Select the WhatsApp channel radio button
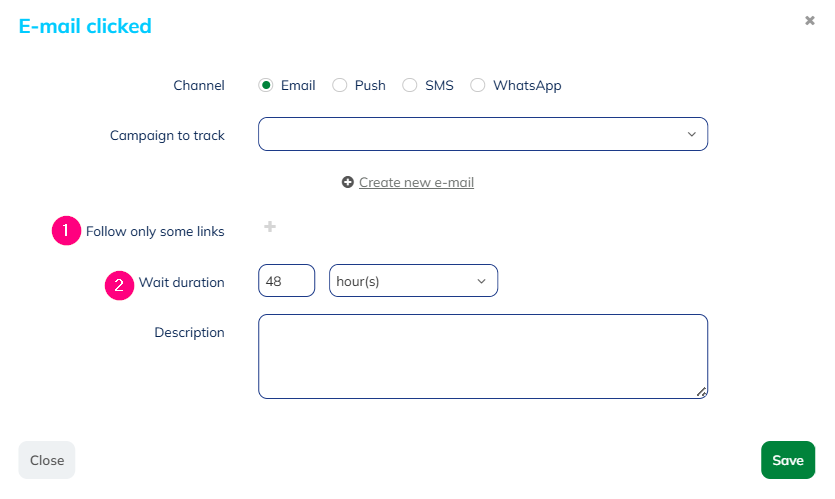 click(478, 85)
